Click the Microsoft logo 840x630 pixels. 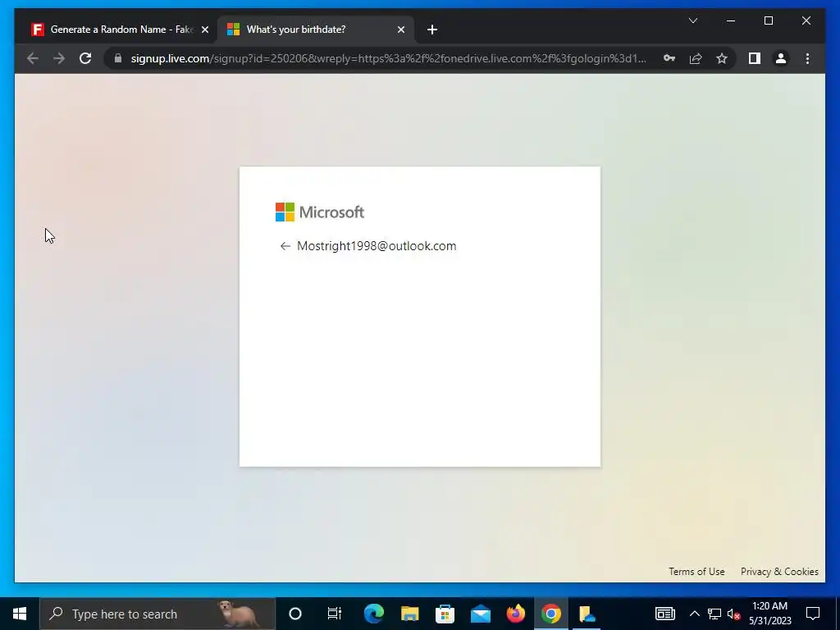coord(320,212)
